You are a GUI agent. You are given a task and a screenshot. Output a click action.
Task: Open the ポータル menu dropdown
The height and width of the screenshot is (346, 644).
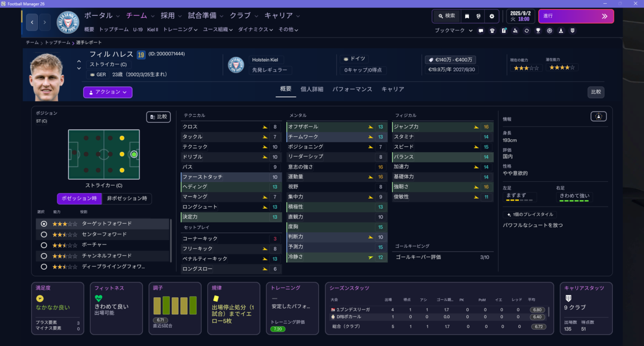[102, 16]
